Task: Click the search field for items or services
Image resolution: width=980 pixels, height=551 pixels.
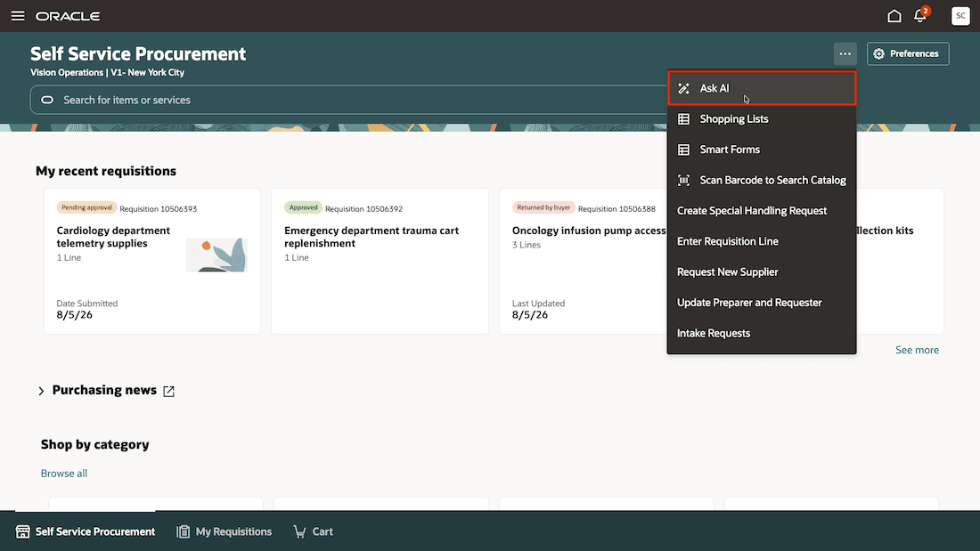Action: 348,100
